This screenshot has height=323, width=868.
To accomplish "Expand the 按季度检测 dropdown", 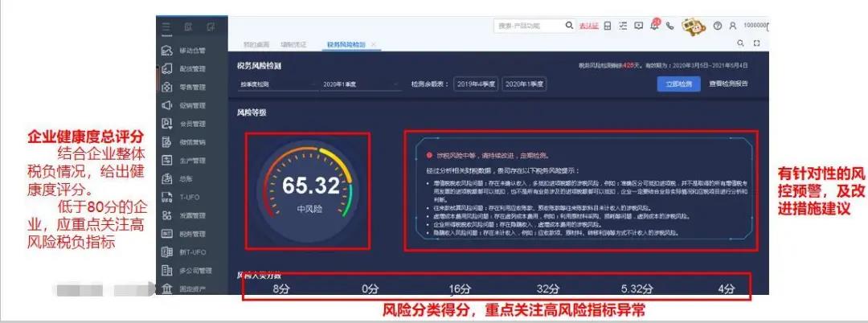I will click(x=274, y=84).
